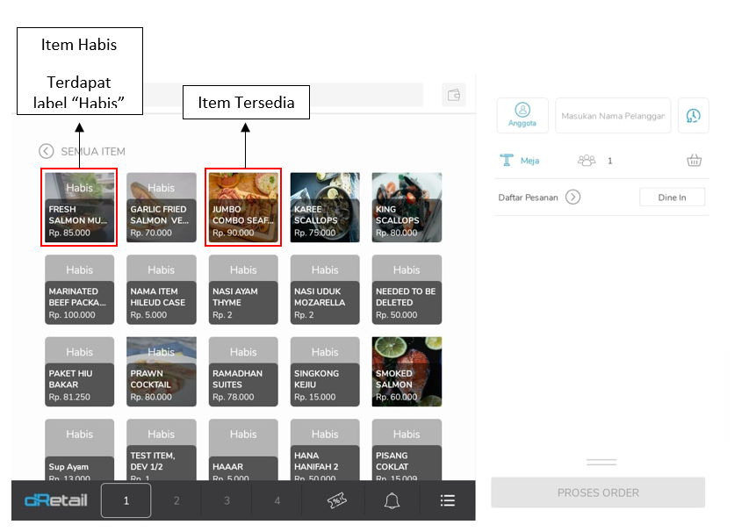Click the order history clock icon
This screenshot has height=532, width=756.
694,116
